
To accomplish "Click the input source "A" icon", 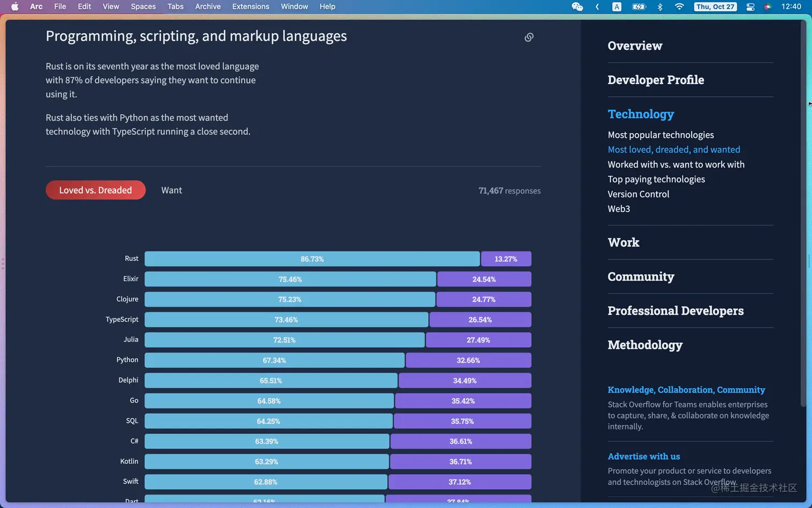I will pyautogui.click(x=617, y=7).
